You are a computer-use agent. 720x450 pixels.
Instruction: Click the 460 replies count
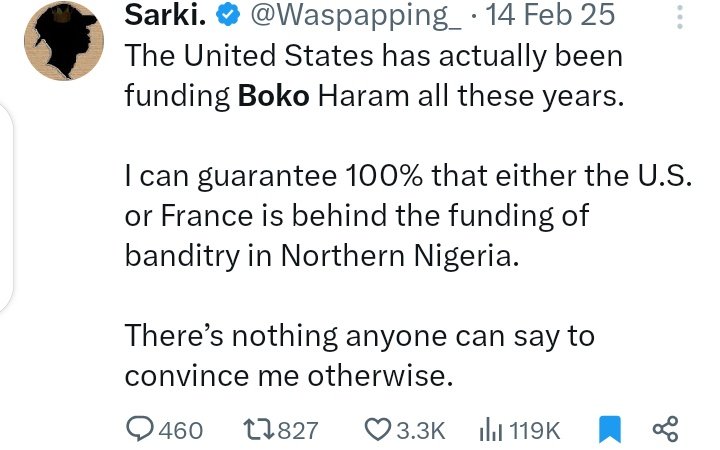click(181, 430)
